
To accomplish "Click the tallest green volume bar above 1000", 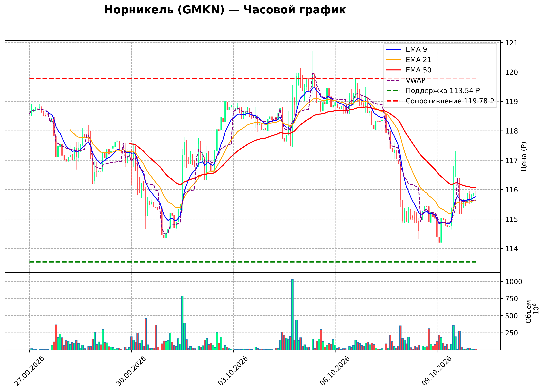I will pyautogui.click(x=292, y=315).
